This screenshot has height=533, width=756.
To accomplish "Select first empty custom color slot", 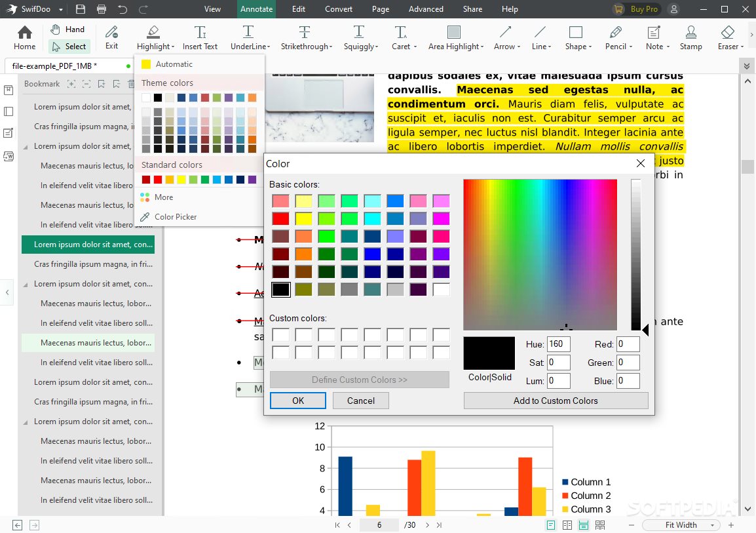I will click(280, 335).
